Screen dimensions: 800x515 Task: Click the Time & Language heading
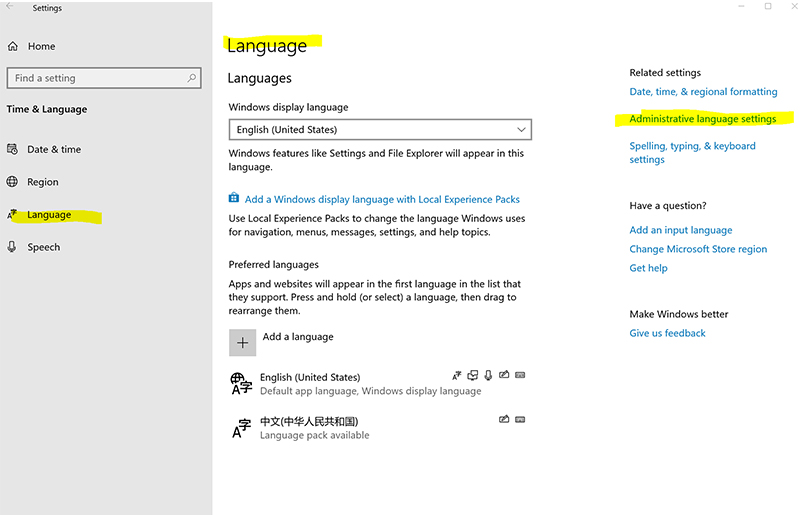(47, 109)
